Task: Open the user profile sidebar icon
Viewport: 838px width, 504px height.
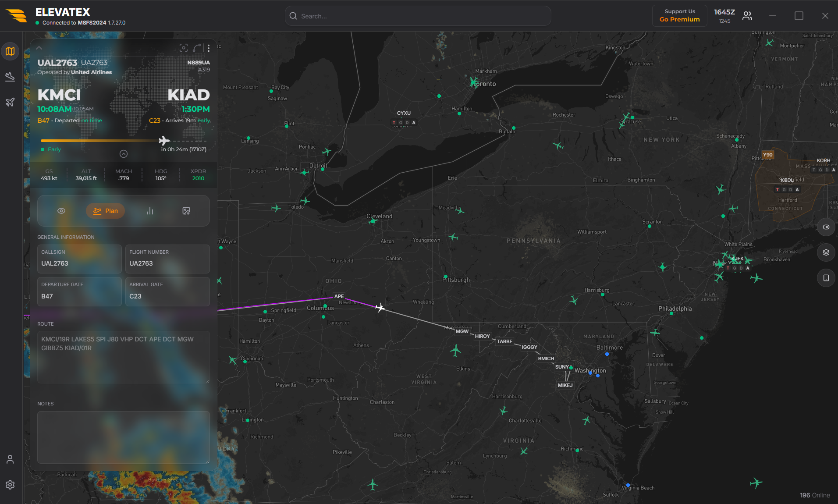Action: pos(10,459)
